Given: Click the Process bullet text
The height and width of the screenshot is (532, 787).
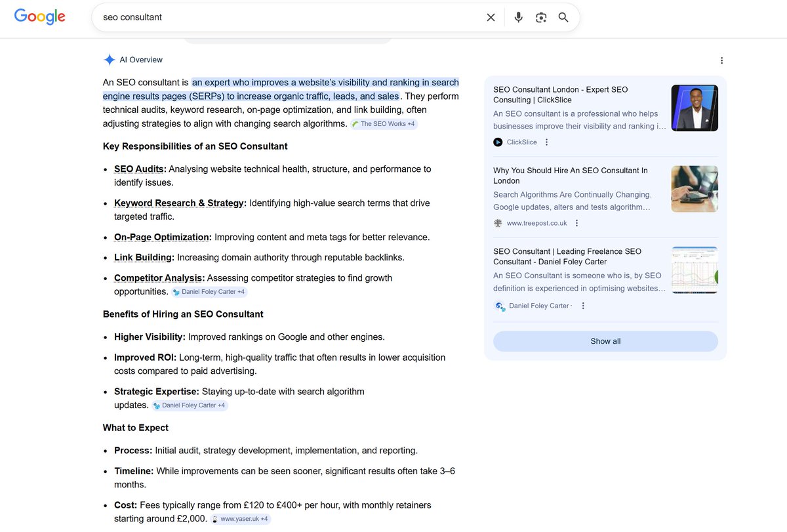Looking at the screenshot, I should click(266, 451).
